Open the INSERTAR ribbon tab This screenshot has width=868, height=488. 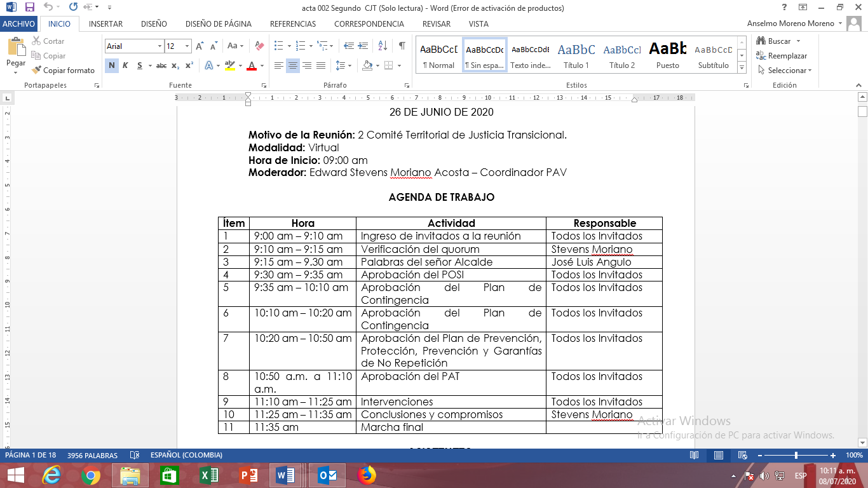click(105, 24)
